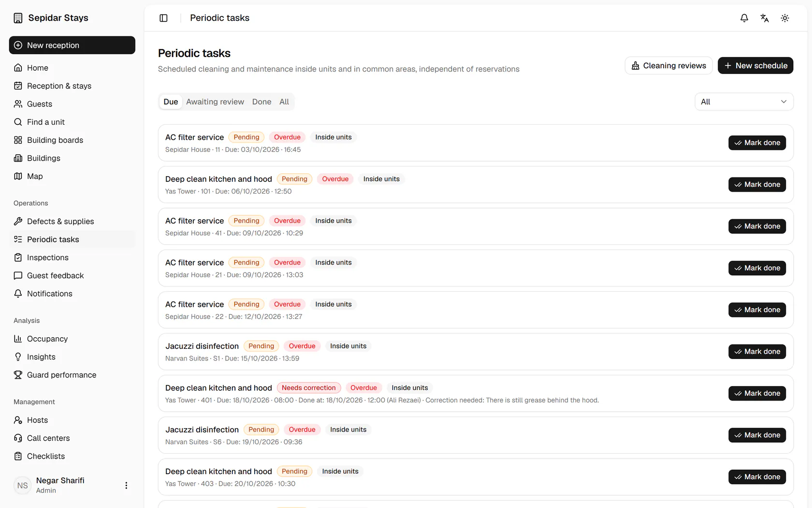812x508 pixels.
Task: Click the Buildings icon in sidebar
Action: coord(18,158)
